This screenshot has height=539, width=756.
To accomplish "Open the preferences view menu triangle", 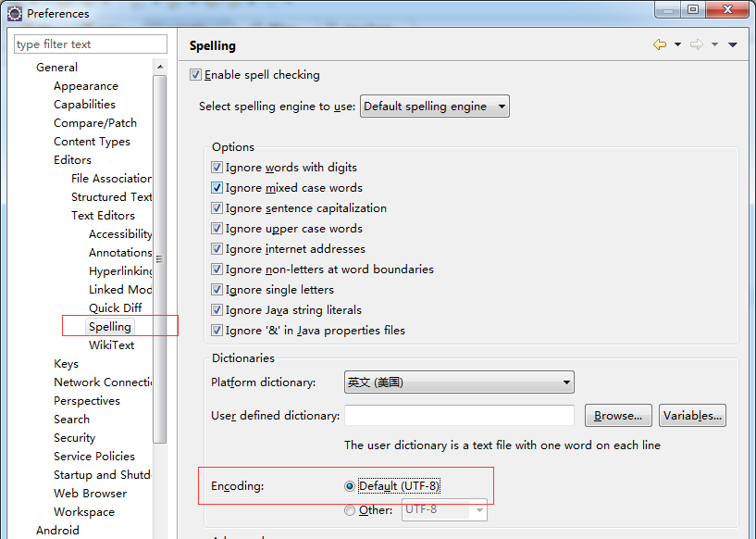I will 733,44.
